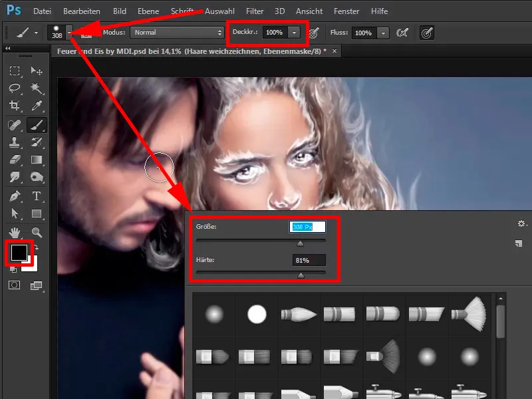The width and height of the screenshot is (532, 399).
Task: Toggle Quick Mask mode
Action: click(x=14, y=285)
